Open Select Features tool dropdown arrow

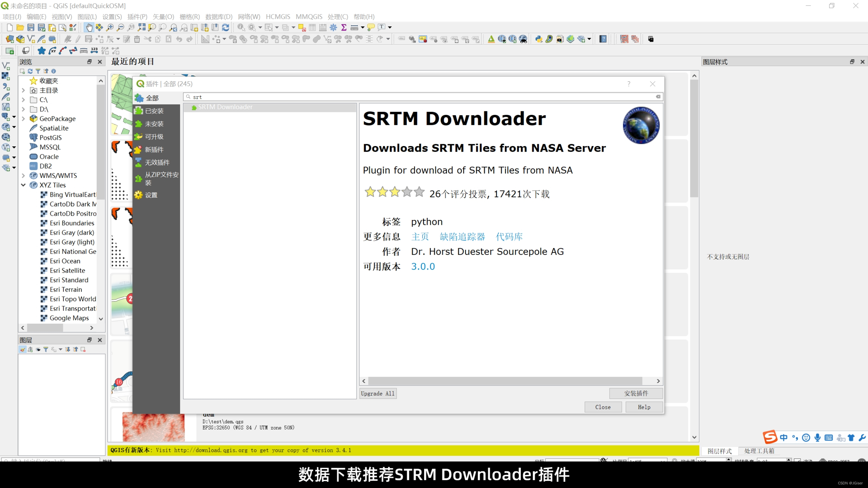[x=277, y=28]
